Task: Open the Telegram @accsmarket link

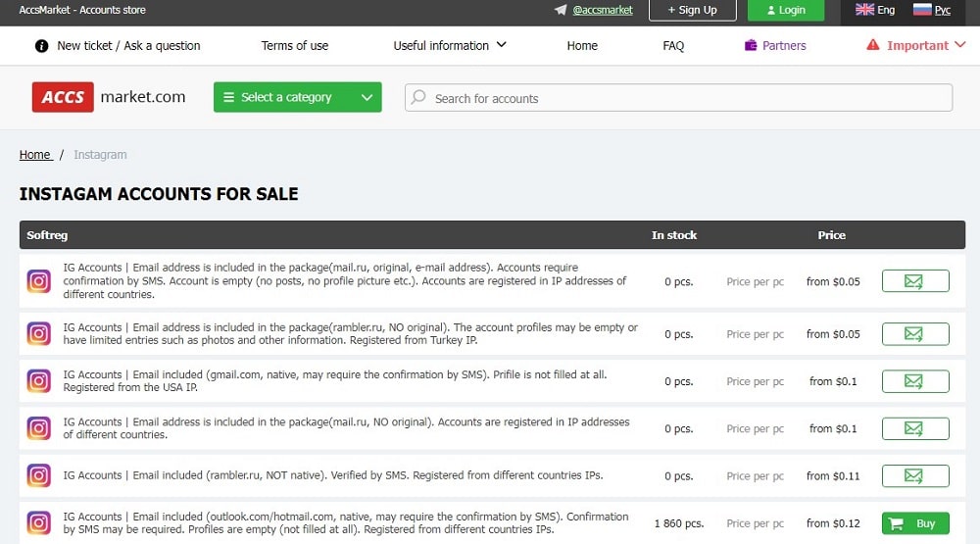Action: 603,10
